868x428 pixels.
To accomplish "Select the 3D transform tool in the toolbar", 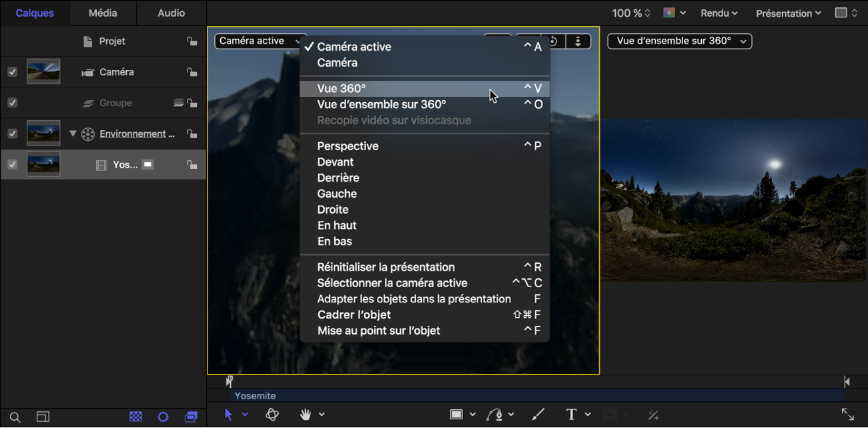I will click(x=272, y=415).
